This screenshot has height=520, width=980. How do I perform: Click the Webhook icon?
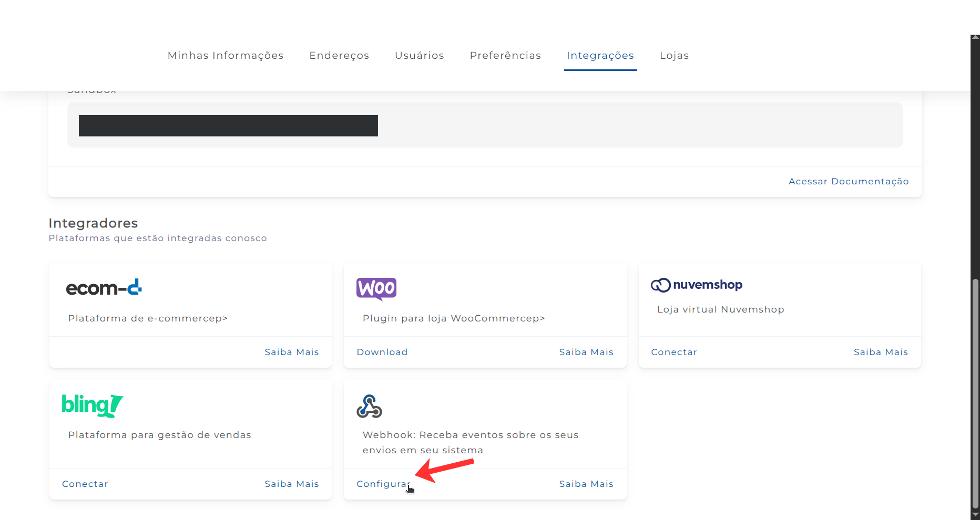pos(369,406)
